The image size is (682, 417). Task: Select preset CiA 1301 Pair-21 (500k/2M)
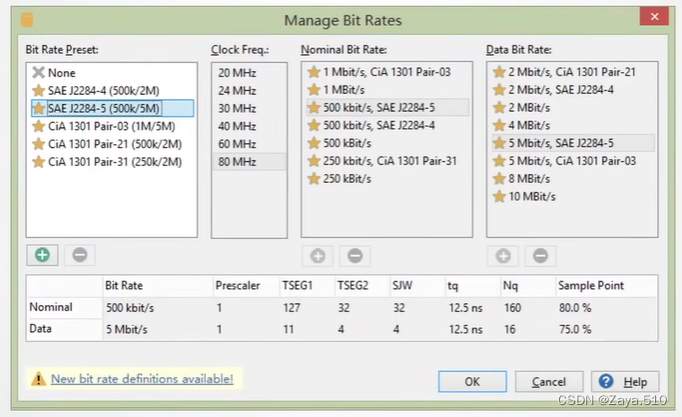click(x=112, y=144)
